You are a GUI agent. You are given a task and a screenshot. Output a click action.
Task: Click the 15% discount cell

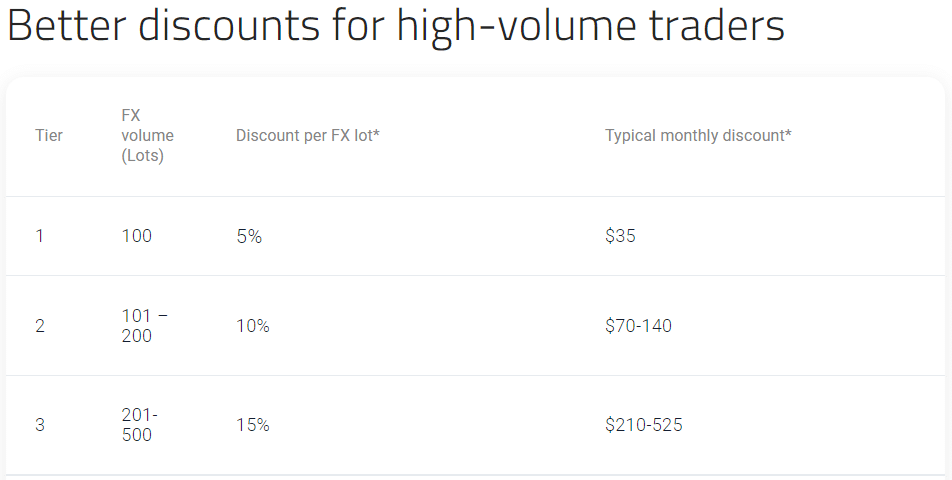tap(253, 425)
